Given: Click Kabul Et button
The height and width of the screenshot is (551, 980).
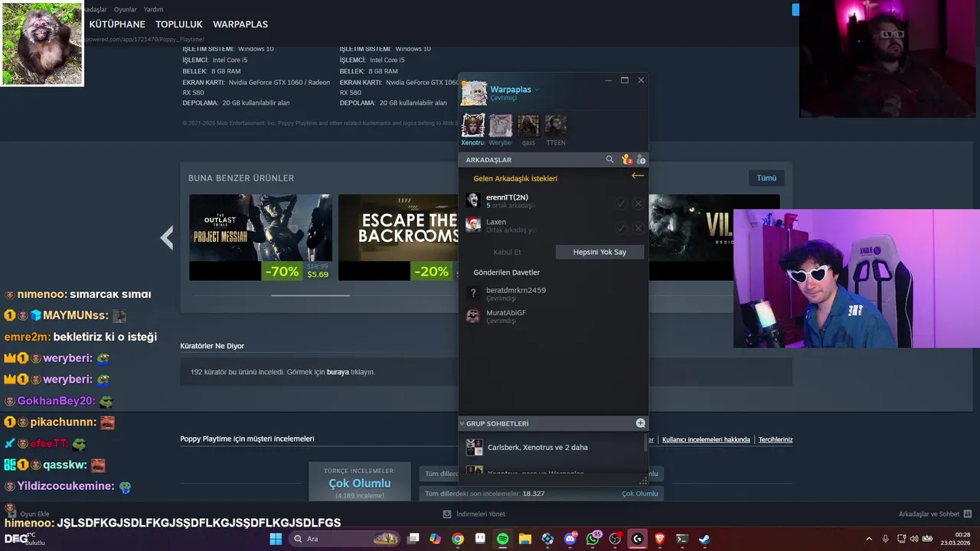Looking at the screenshot, I should pos(507,252).
